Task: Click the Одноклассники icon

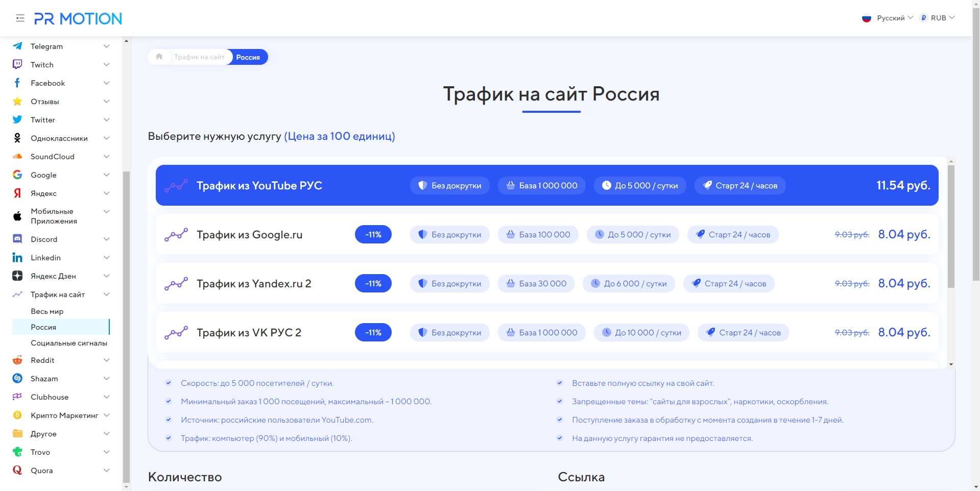Action: 17,138
